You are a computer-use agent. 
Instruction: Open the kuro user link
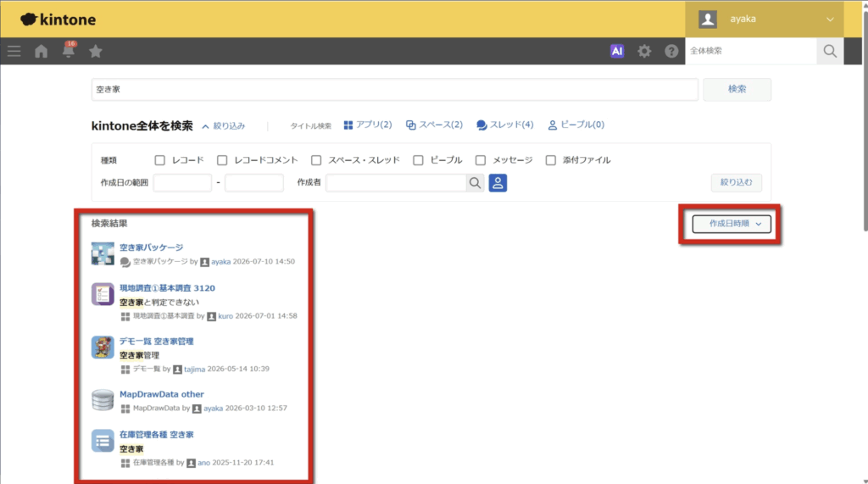click(x=225, y=316)
